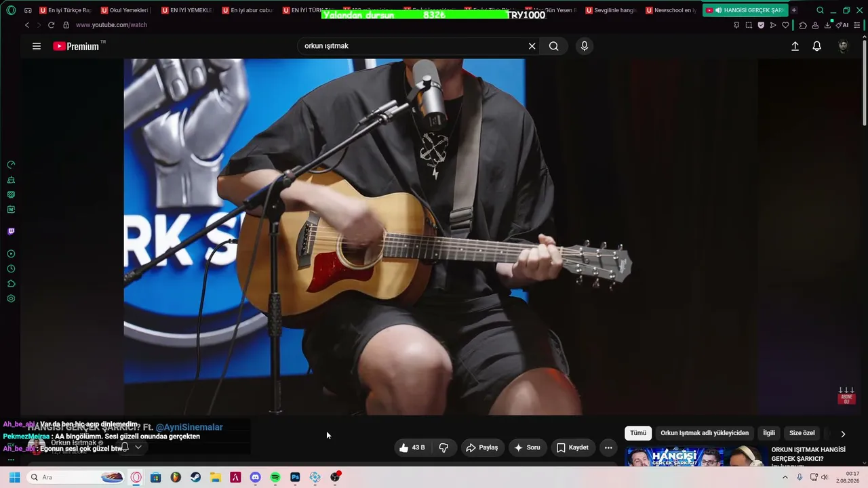Open the @AyniSinemalar channel mention link
868x488 pixels.
click(189, 427)
